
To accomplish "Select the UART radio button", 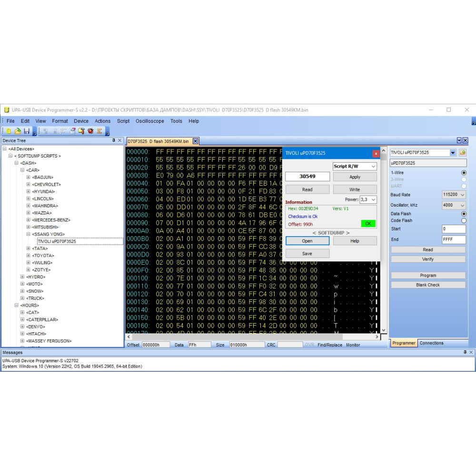I will pyautogui.click(x=464, y=186).
